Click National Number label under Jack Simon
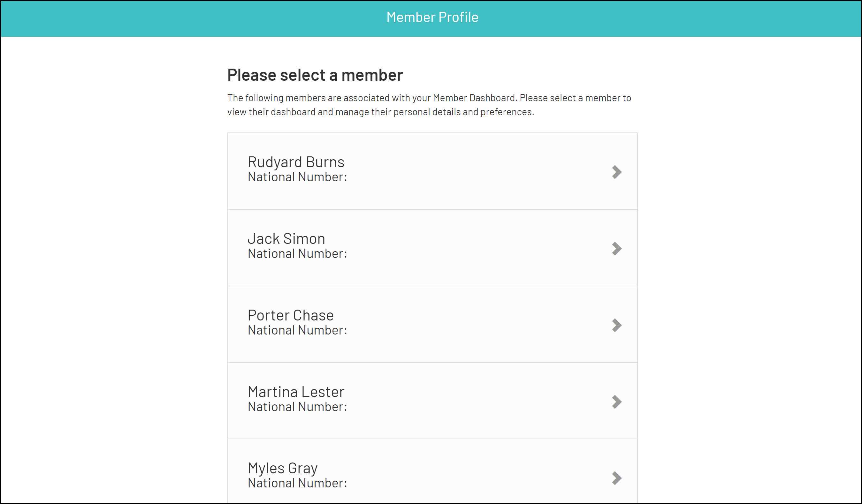The image size is (862, 504). click(x=297, y=254)
